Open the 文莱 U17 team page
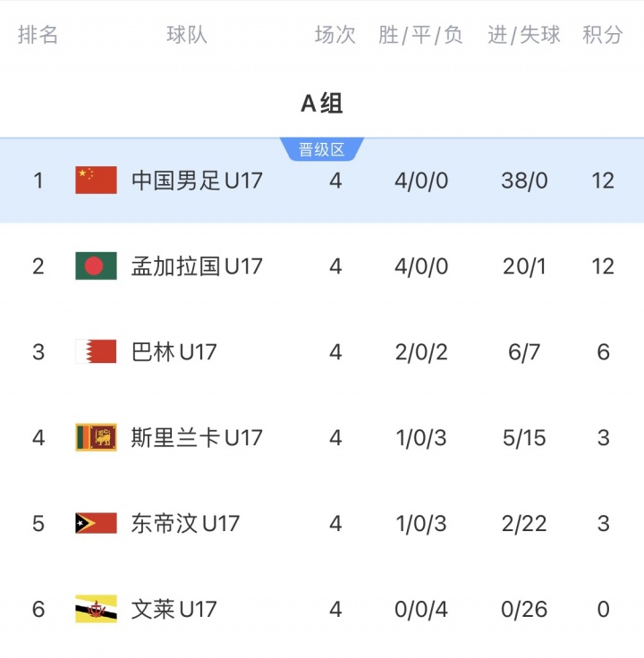This screenshot has height=658, width=644. (174, 610)
